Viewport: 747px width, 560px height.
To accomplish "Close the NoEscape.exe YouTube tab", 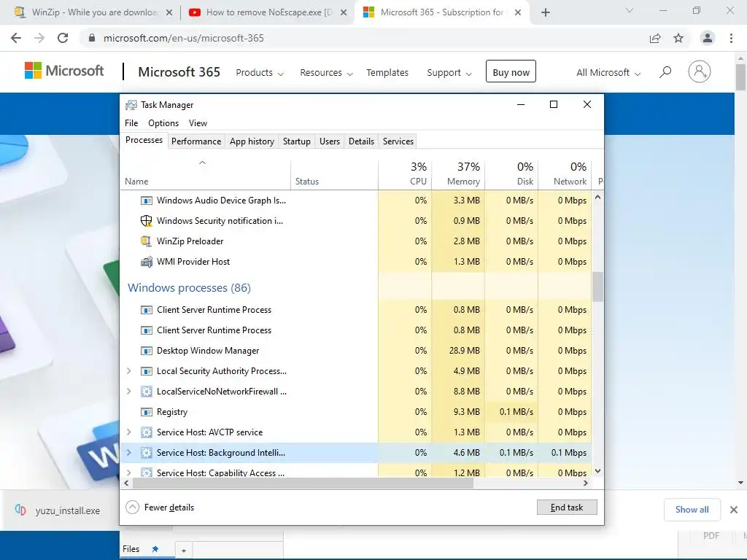I will point(344,12).
